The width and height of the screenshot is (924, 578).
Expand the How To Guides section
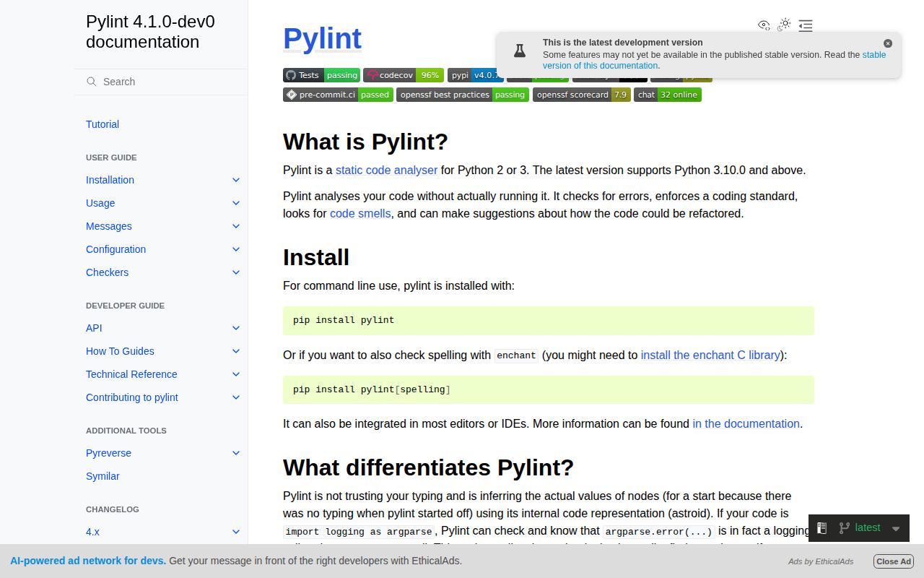(236, 351)
